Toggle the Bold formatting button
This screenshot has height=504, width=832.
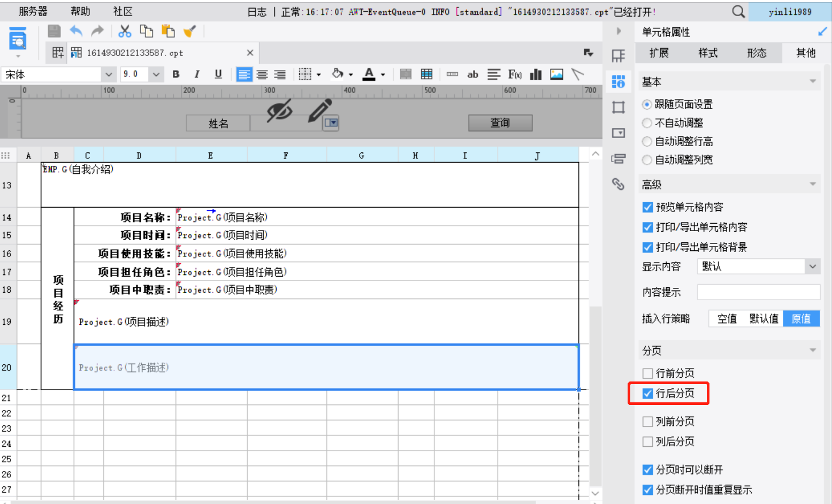point(176,74)
